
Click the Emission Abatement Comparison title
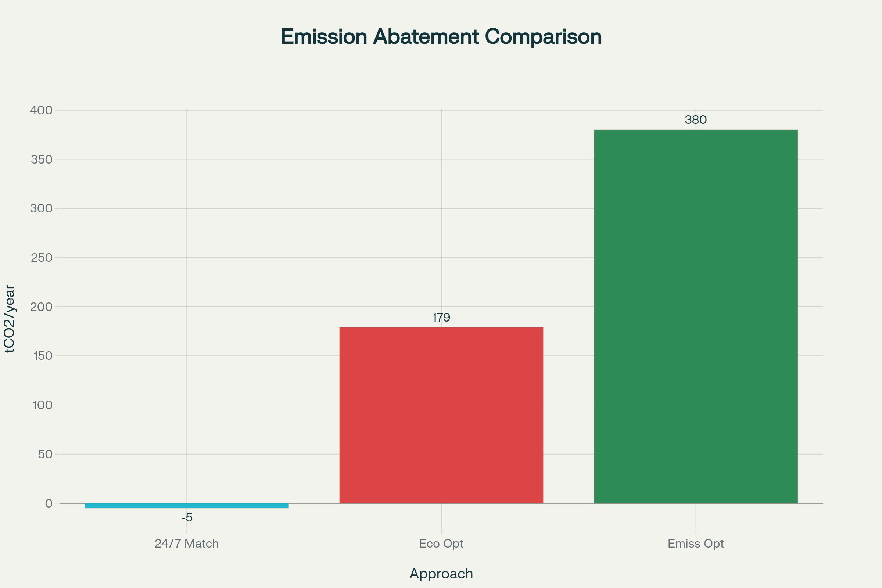441,37
